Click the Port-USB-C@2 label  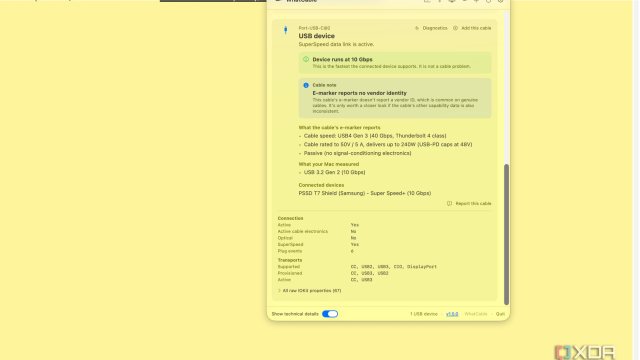[314, 28]
